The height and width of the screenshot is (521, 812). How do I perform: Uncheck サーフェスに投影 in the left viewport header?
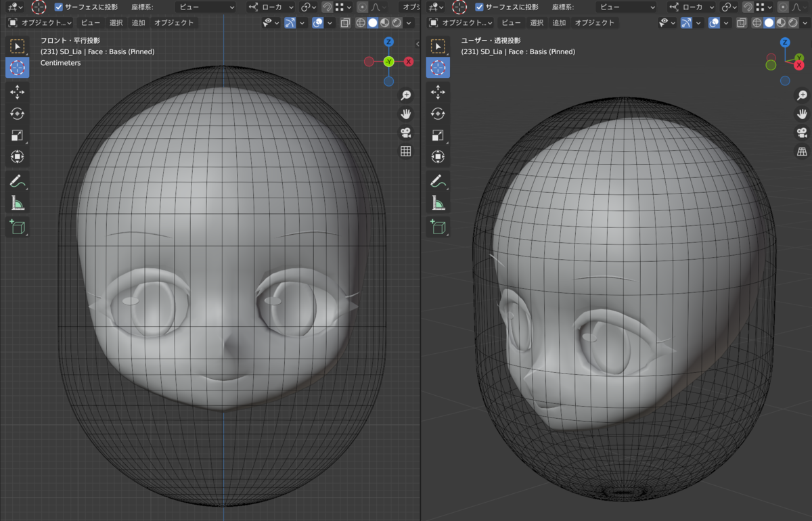[59, 7]
